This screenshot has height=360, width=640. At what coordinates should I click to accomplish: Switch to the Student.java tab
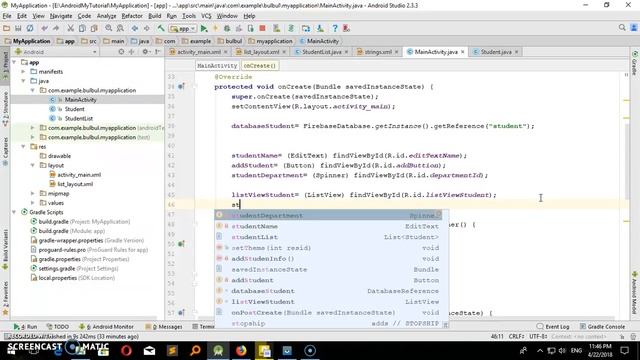(496, 52)
